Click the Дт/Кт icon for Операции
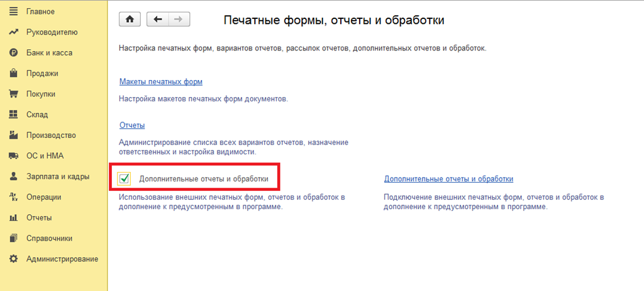 point(14,197)
